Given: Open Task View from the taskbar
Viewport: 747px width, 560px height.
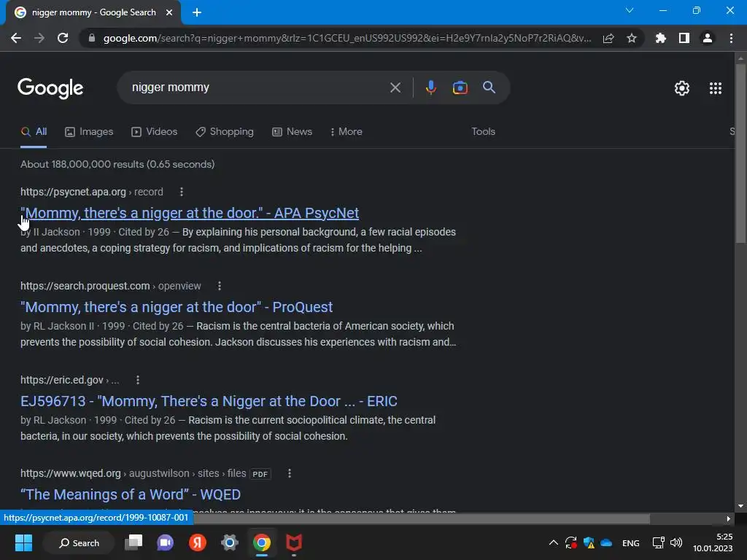Looking at the screenshot, I should point(133,542).
